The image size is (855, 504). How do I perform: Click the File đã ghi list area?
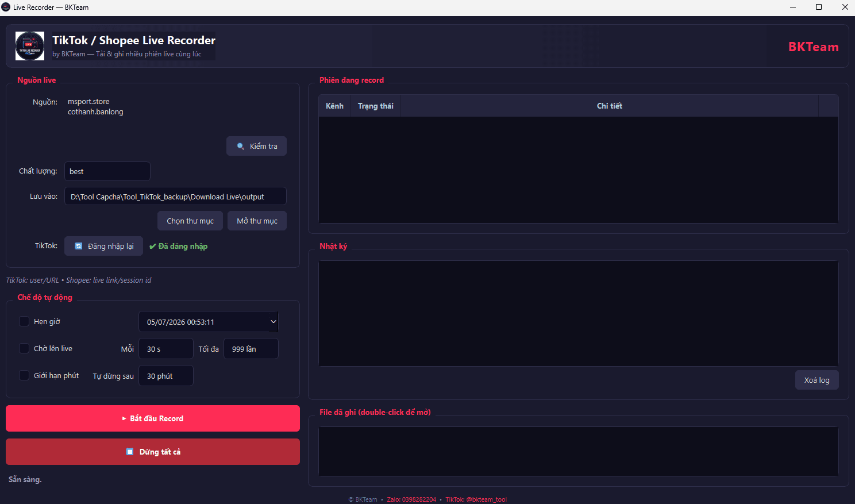[579, 451]
